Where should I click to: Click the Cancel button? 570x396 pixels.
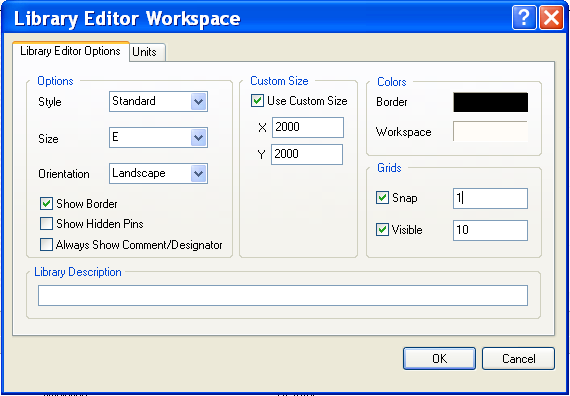point(518,359)
